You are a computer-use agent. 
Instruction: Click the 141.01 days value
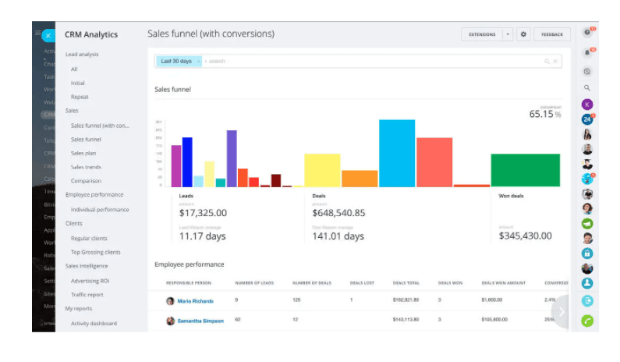[x=338, y=236]
